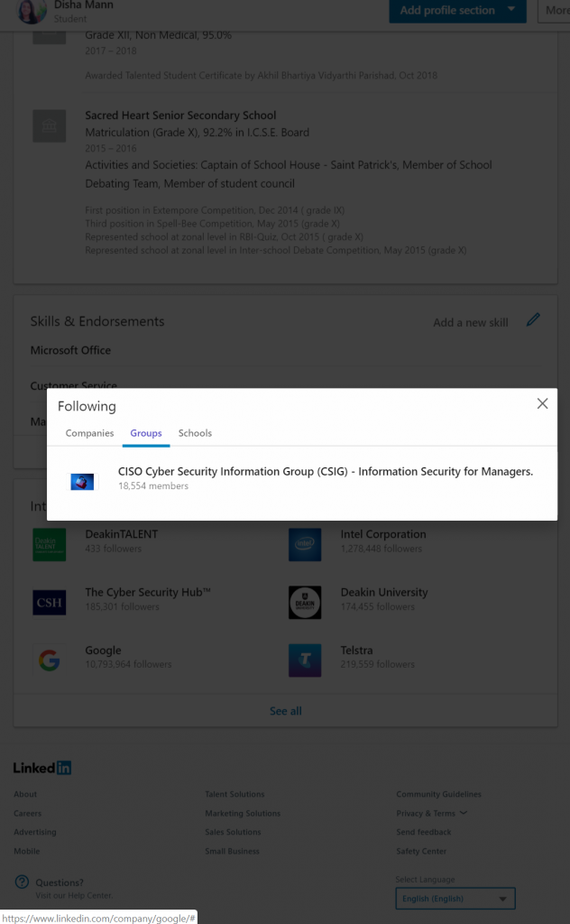Open Safety Center footer link

pyautogui.click(x=421, y=851)
